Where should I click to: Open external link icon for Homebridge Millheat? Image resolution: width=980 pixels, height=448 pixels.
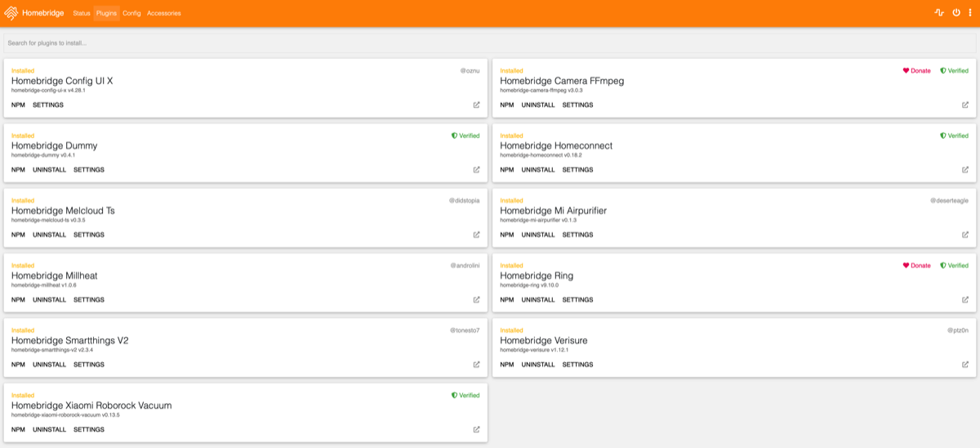pyautogui.click(x=477, y=299)
